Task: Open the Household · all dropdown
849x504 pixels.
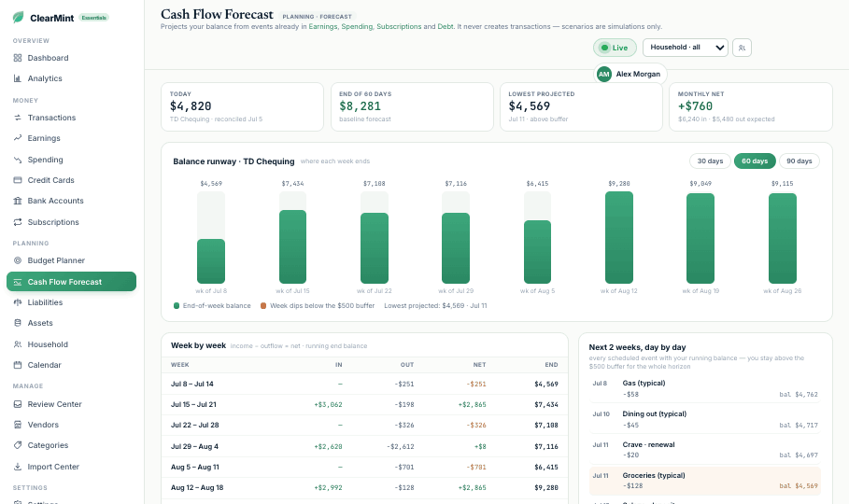Action: (x=685, y=48)
